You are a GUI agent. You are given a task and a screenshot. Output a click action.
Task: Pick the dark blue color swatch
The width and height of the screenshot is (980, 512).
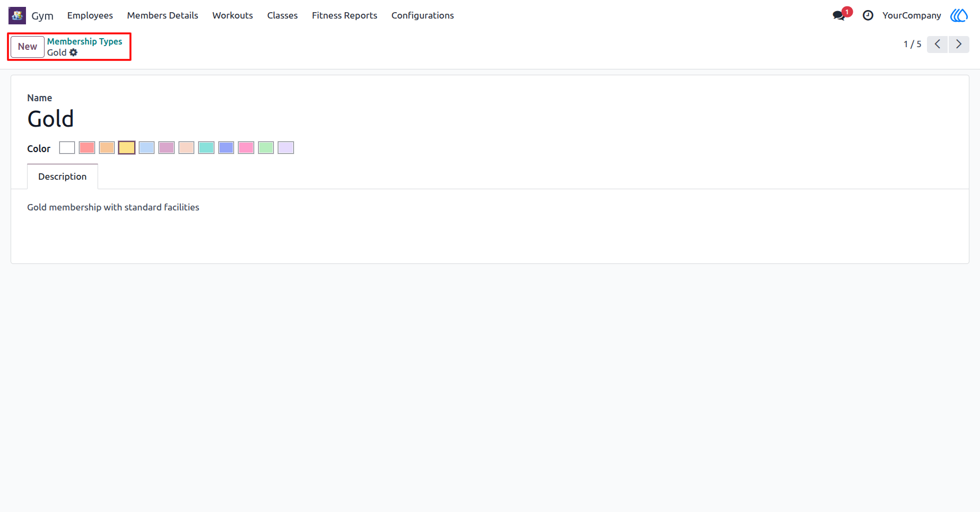(226, 148)
